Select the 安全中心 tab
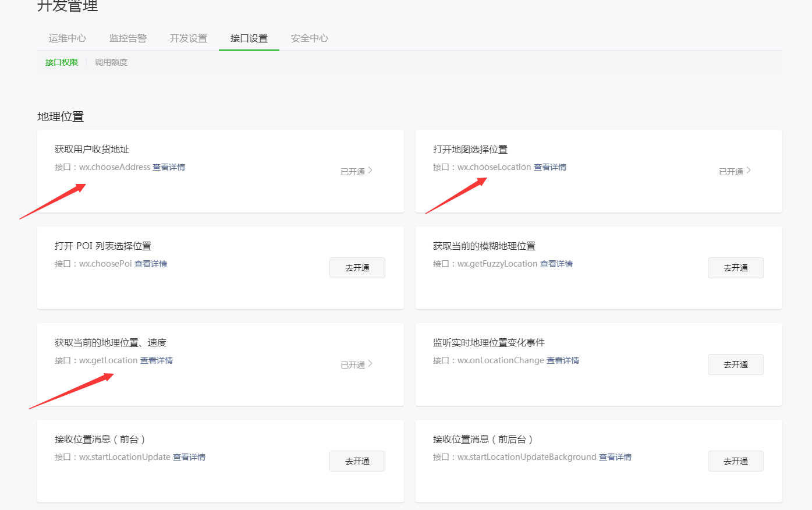This screenshot has height=510, width=812. (309, 38)
